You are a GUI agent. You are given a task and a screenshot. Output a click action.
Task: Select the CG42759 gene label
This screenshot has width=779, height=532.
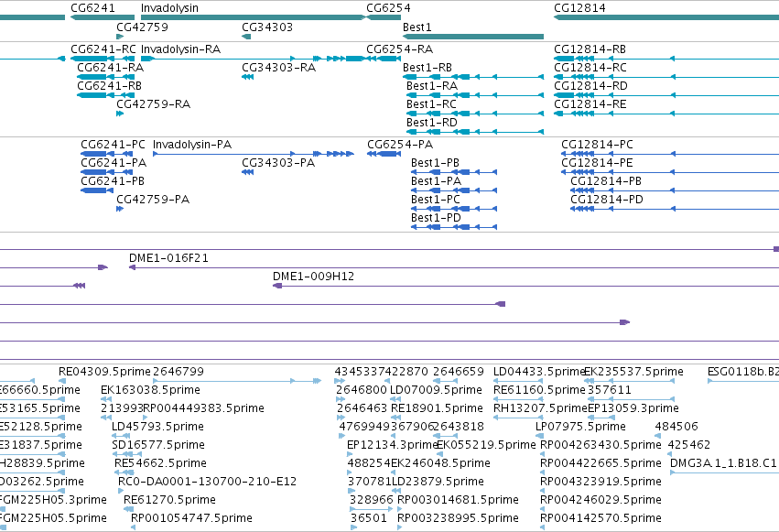tap(142, 27)
